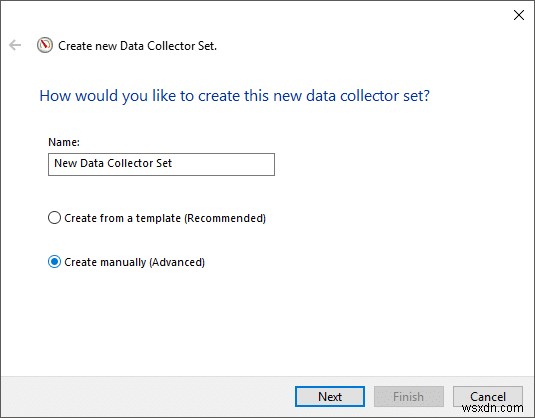Click the back arrow icon
Screen dimensions: 535x418
click(x=15, y=45)
